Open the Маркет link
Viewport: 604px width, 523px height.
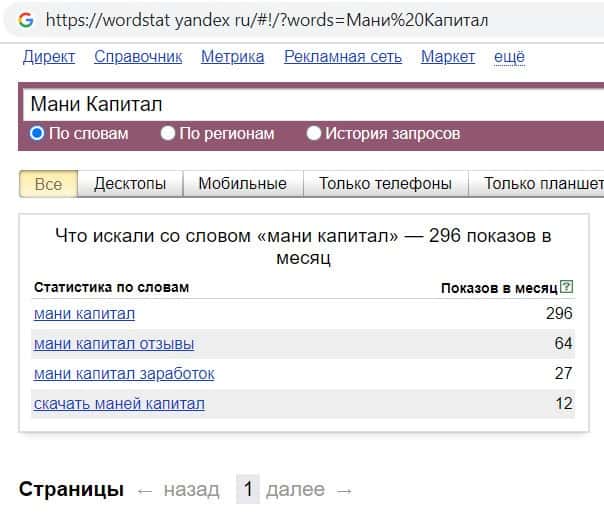tap(448, 57)
